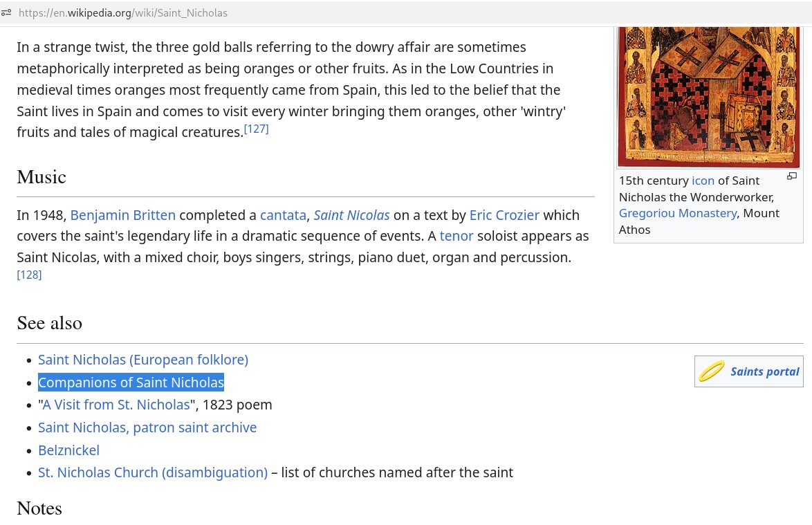
Task: Open "A Visit from St. Nicholas" poem link
Action: pyautogui.click(x=116, y=405)
